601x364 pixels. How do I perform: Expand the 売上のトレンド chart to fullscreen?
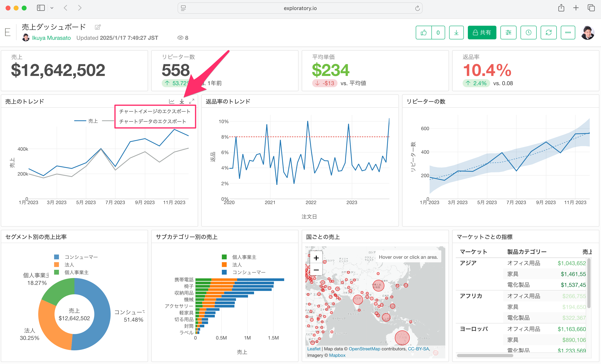192,101
